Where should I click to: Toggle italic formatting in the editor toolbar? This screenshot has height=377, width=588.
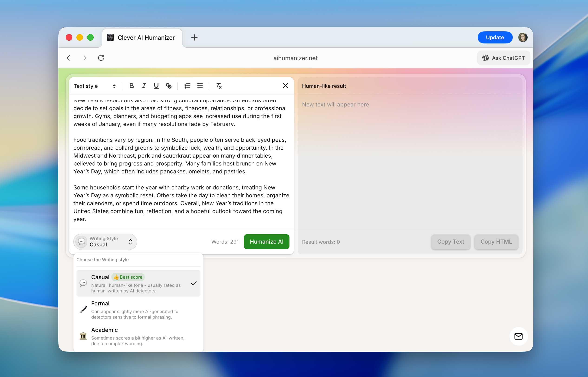click(x=144, y=86)
